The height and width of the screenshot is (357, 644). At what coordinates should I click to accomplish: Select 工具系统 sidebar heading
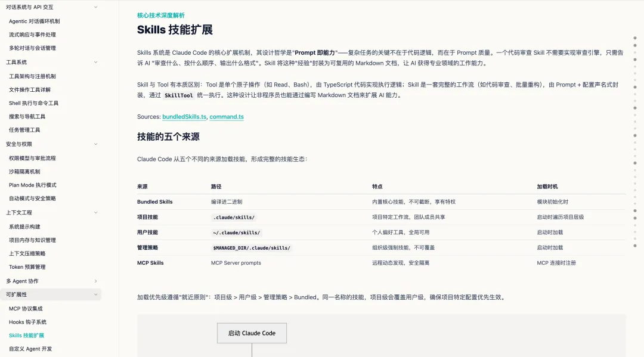pyautogui.click(x=17, y=63)
